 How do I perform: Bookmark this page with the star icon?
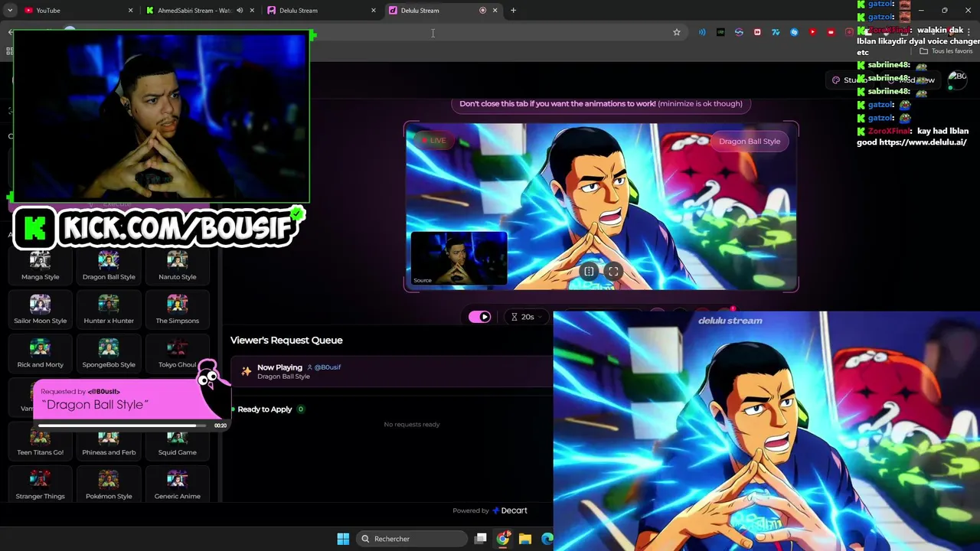pyautogui.click(x=677, y=32)
